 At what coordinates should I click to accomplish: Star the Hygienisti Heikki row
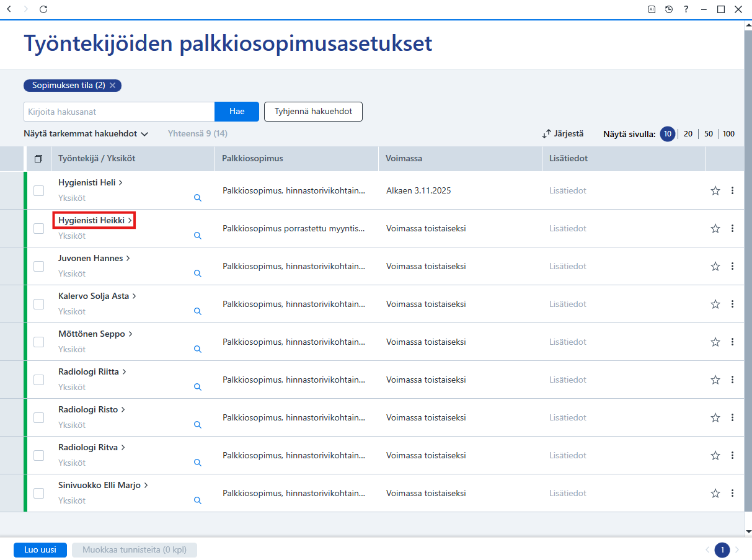coord(715,228)
